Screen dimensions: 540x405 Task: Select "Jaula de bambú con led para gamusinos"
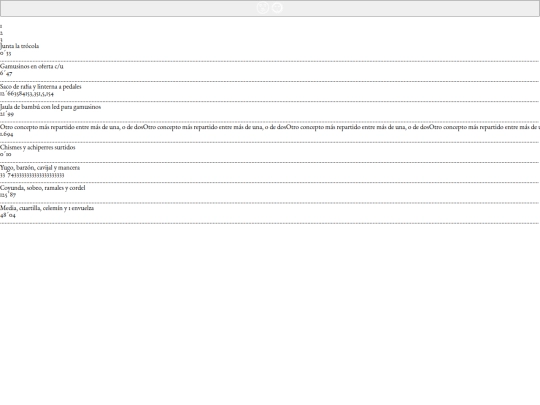tap(51, 107)
